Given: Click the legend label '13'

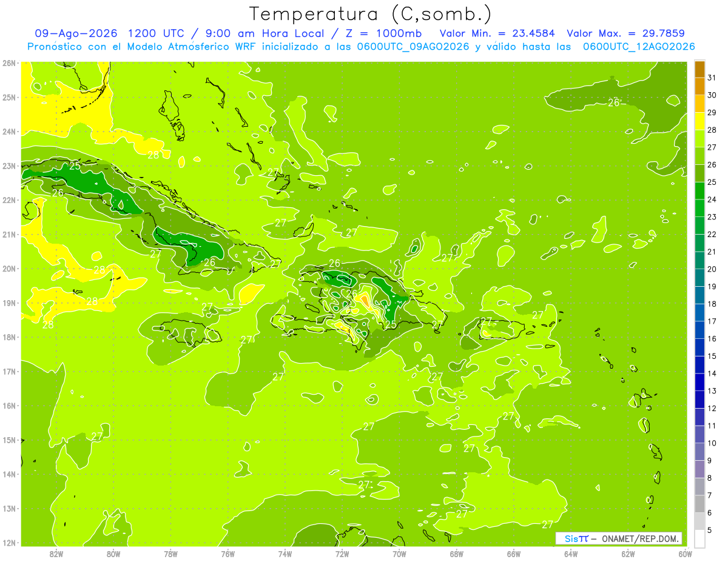Looking at the screenshot, I should [712, 391].
